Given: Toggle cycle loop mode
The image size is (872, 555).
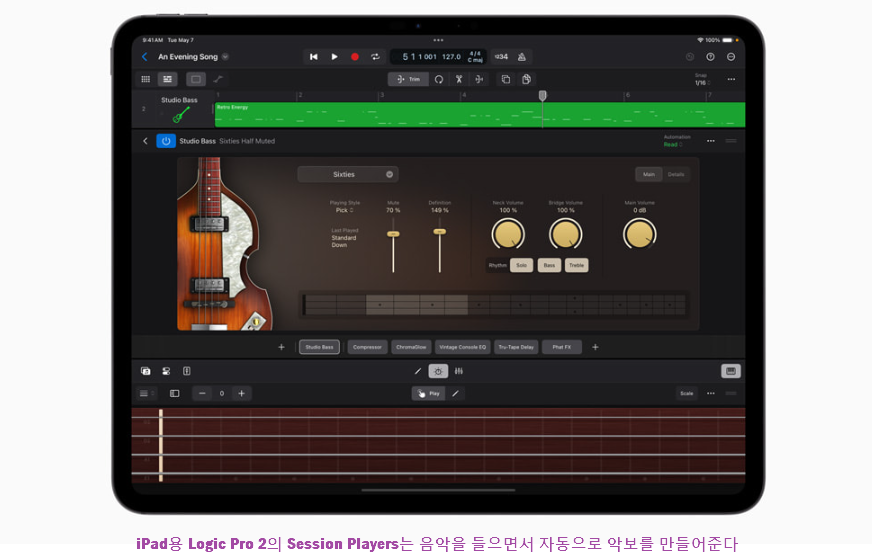Looking at the screenshot, I should tap(375, 57).
